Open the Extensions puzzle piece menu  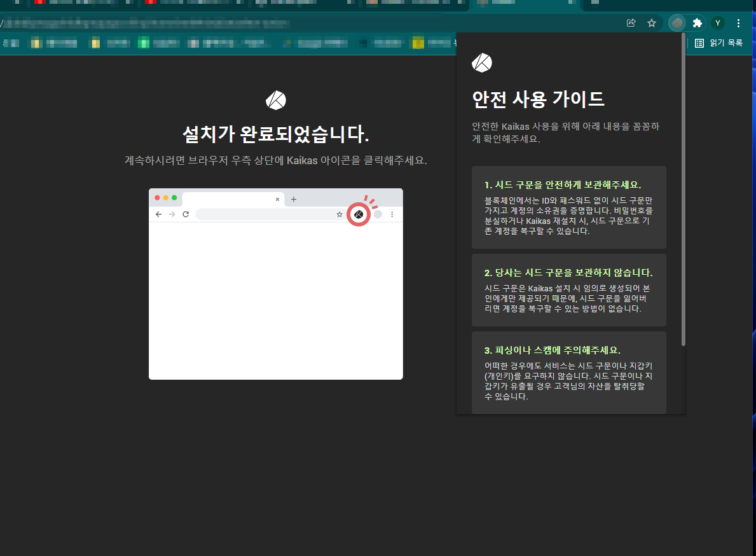[x=697, y=23]
